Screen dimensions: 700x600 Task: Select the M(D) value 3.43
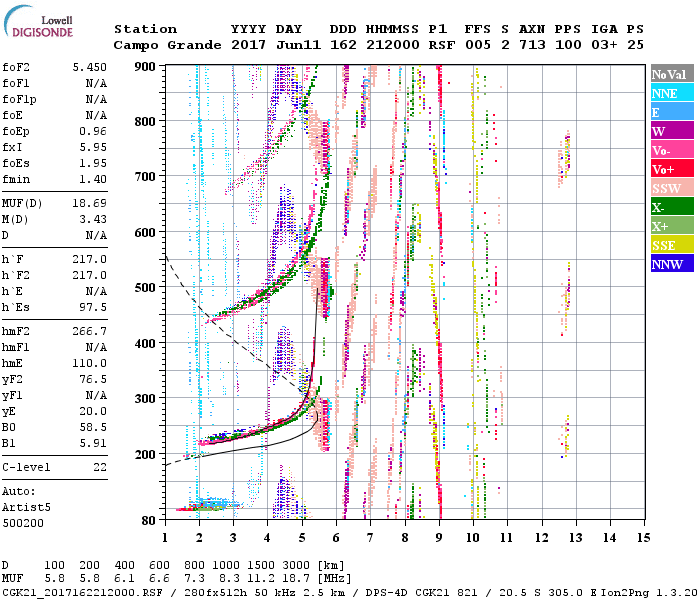click(93, 220)
